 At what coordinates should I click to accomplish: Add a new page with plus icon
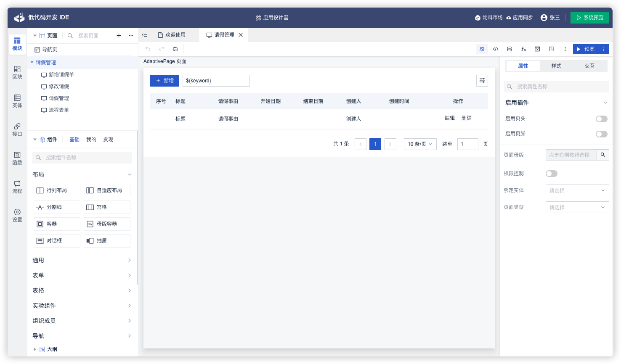pyautogui.click(x=119, y=36)
